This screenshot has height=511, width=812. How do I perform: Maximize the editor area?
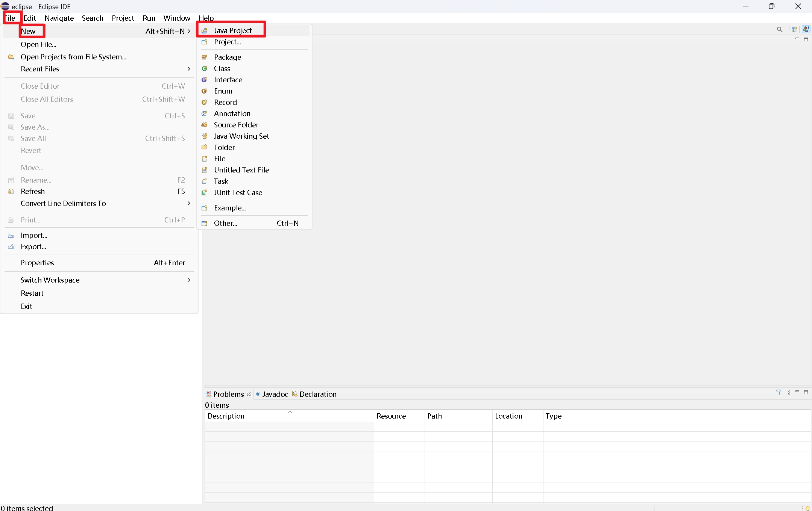click(x=806, y=39)
